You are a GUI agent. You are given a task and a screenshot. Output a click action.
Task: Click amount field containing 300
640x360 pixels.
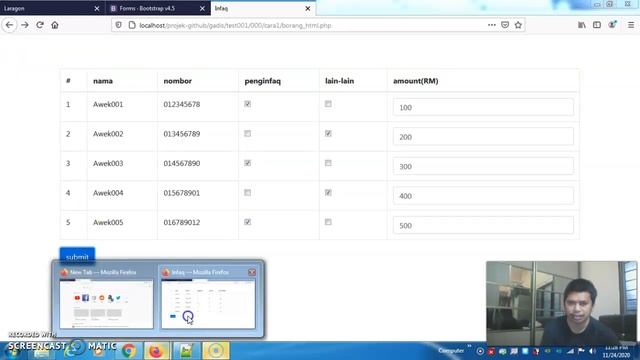pos(483,166)
